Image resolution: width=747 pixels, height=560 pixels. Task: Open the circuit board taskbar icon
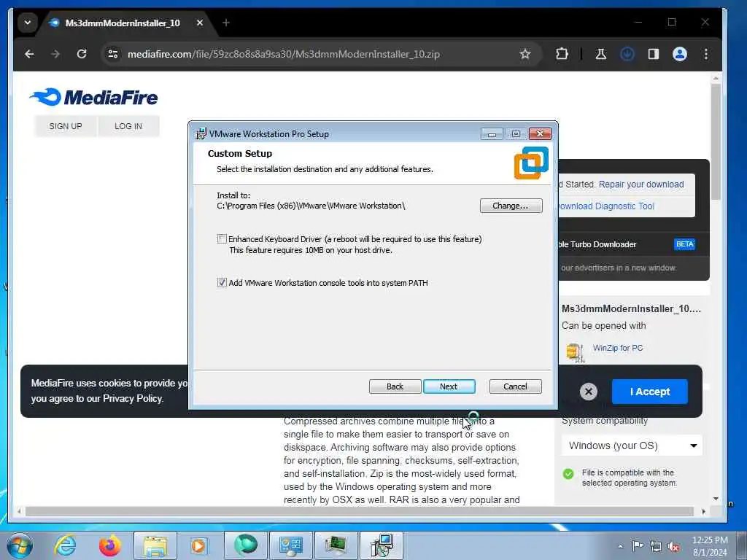336,545
